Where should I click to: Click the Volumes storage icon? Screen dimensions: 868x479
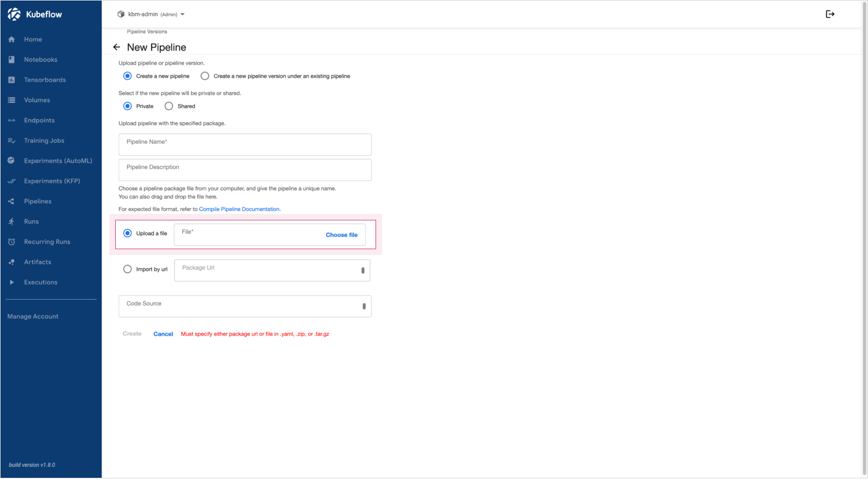pos(11,100)
